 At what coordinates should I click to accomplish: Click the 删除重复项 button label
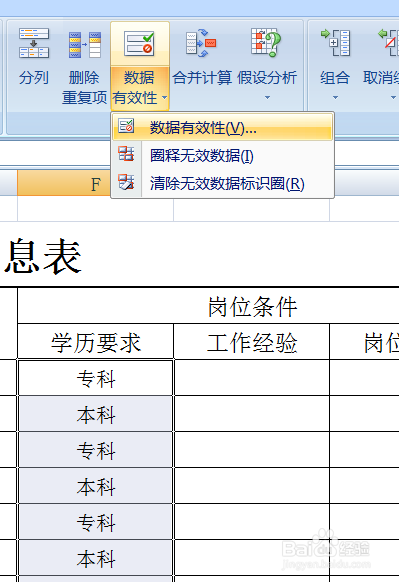coord(84,88)
